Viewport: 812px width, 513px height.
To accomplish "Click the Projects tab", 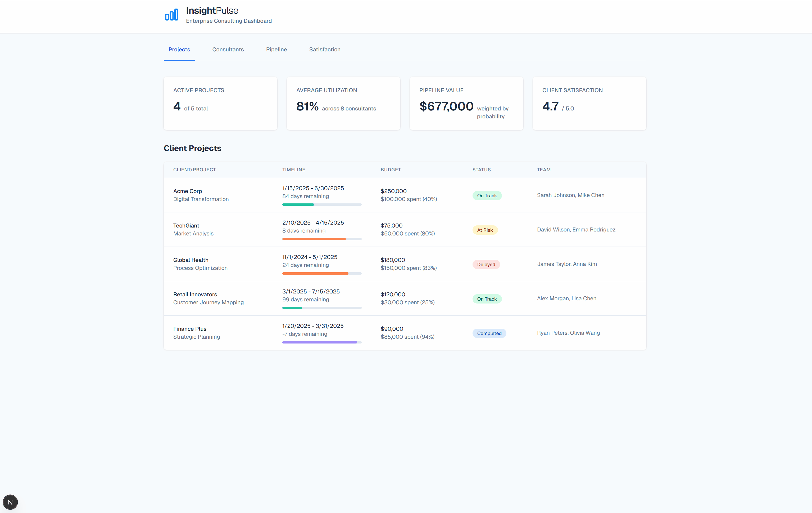I will (x=179, y=50).
